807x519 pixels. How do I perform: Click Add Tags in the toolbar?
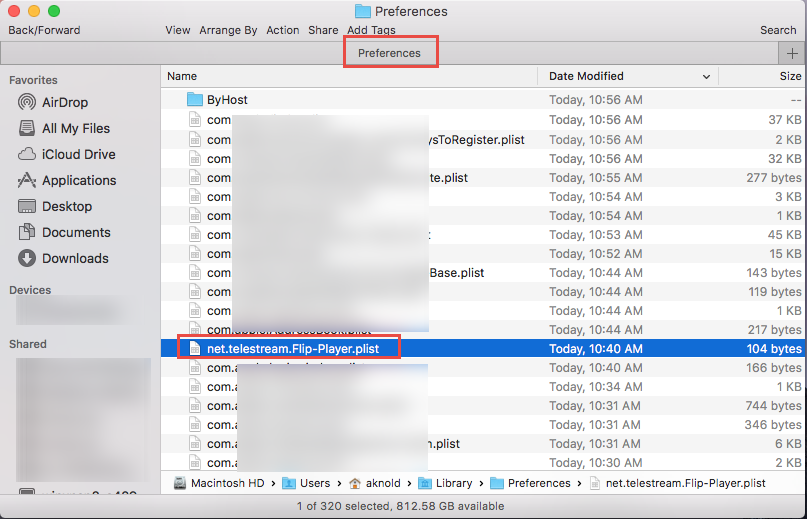(371, 30)
